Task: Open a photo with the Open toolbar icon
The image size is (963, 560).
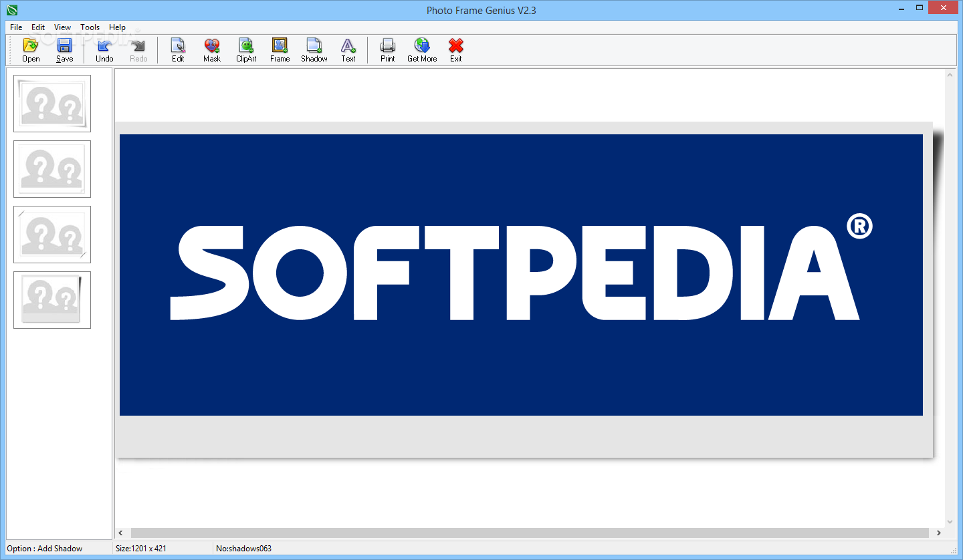Action: (x=31, y=50)
